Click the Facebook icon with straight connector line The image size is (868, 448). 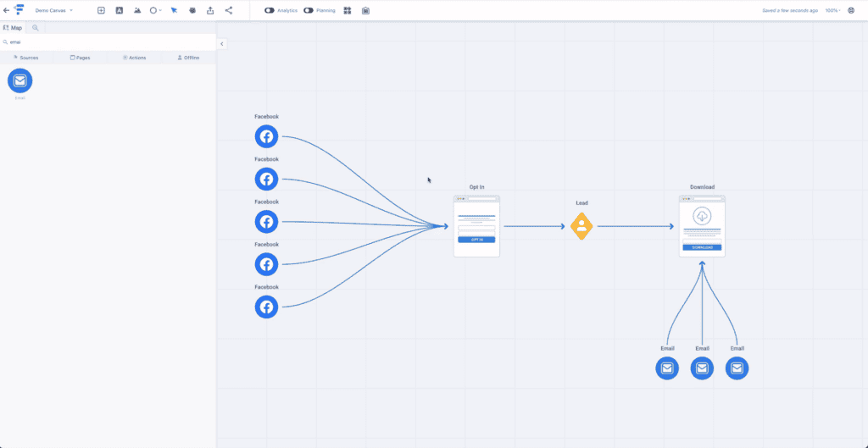pos(266,222)
